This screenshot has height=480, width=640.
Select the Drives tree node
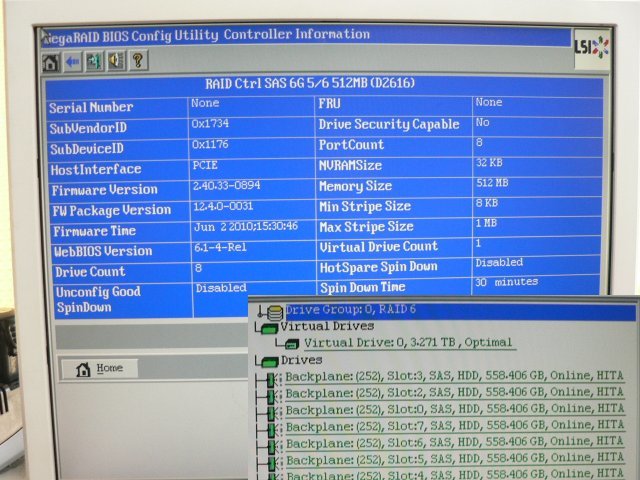[302, 360]
